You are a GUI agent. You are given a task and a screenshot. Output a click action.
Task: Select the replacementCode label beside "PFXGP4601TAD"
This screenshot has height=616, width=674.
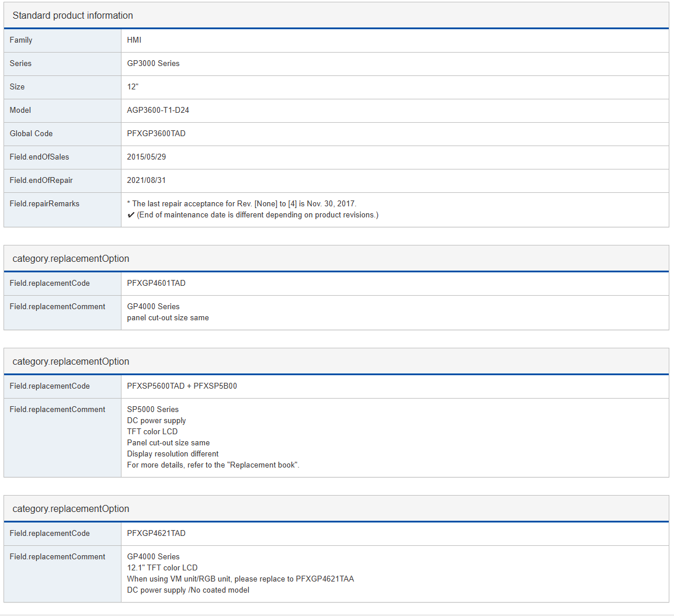pos(50,283)
